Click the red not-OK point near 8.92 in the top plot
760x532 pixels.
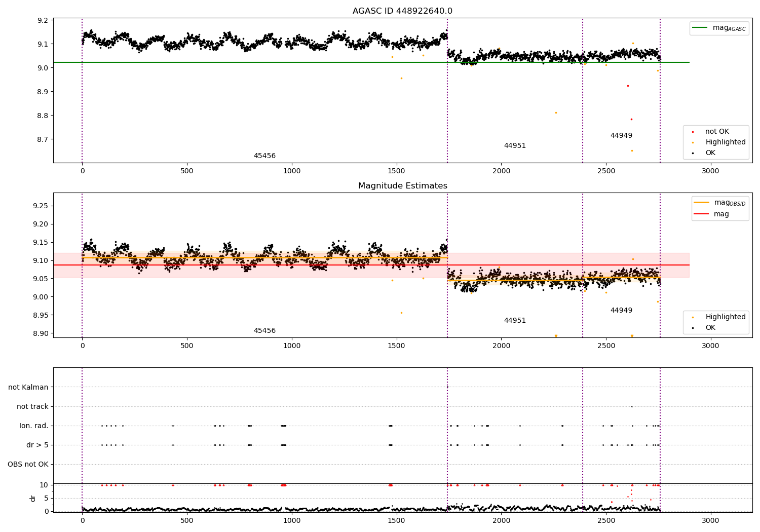click(x=628, y=86)
